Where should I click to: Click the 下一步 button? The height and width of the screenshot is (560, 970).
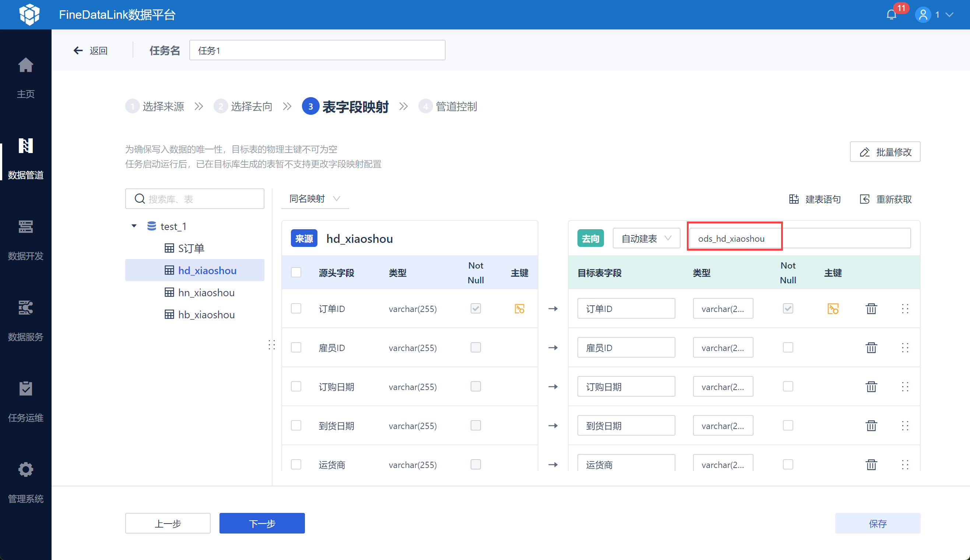[x=262, y=523]
